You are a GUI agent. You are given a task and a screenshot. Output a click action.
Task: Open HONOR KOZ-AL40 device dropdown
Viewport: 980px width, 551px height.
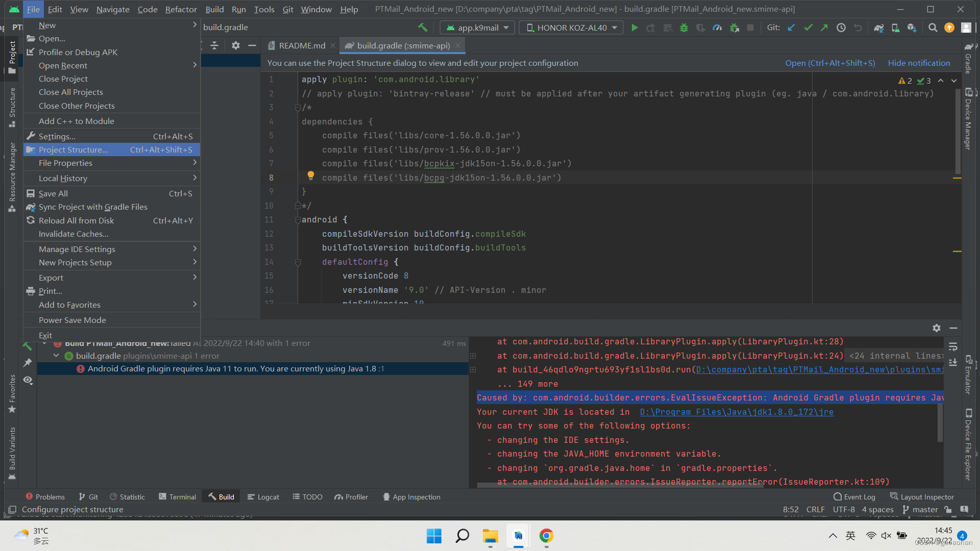tap(572, 28)
